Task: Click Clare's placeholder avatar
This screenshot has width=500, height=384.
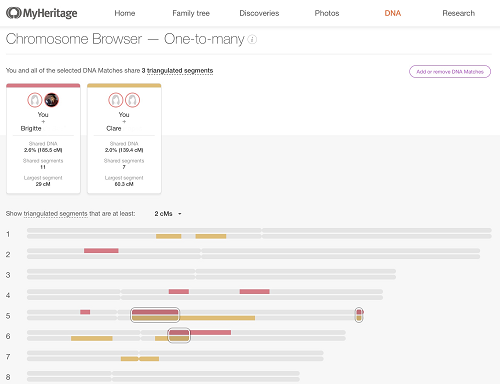Action: [x=132, y=100]
